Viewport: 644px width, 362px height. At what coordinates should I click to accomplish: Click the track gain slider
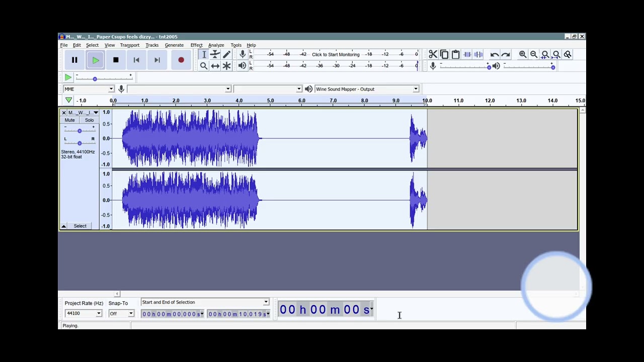pyautogui.click(x=79, y=131)
